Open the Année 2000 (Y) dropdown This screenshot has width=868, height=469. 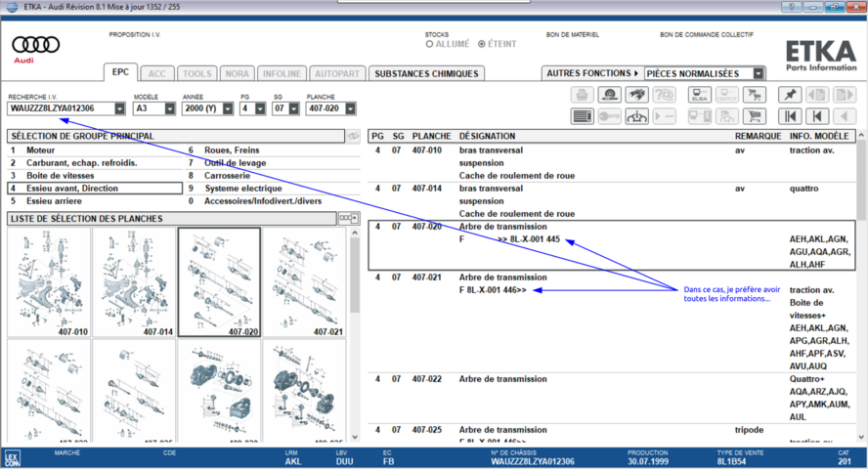(x=228, y=109)
